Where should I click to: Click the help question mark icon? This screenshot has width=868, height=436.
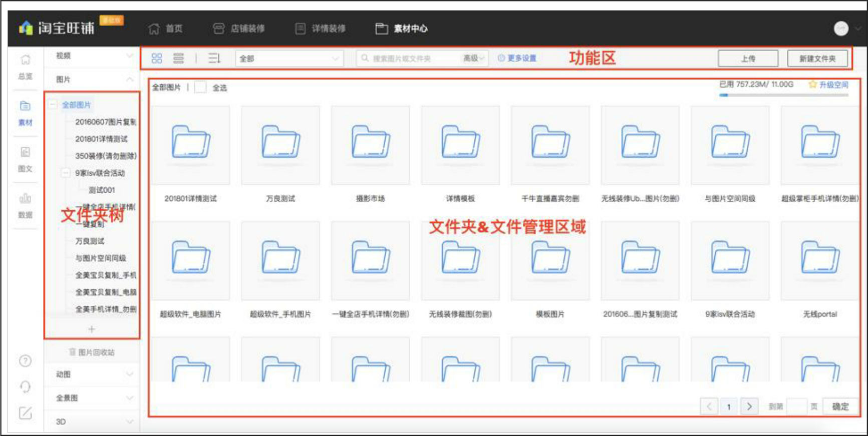click(x=26, y=361)
